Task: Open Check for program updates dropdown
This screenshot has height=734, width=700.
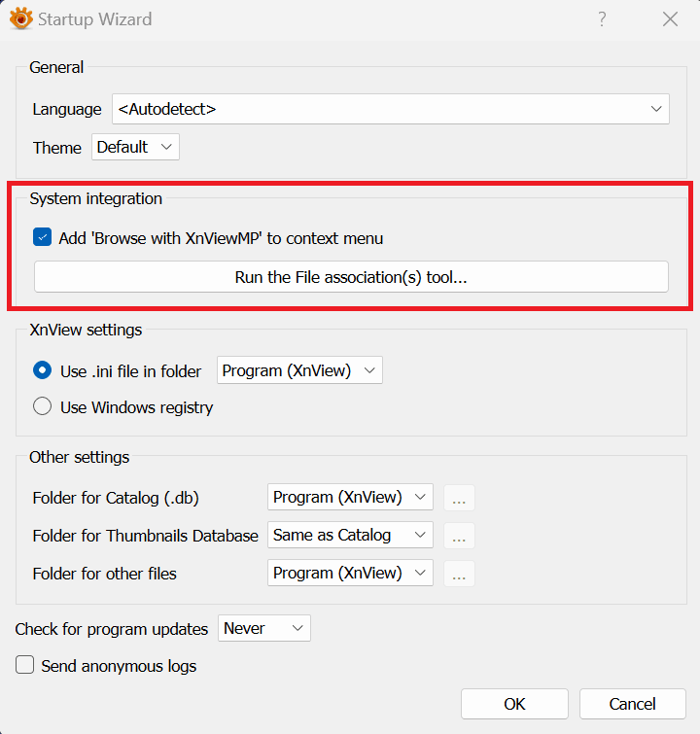Action: [x=264, y=629]
